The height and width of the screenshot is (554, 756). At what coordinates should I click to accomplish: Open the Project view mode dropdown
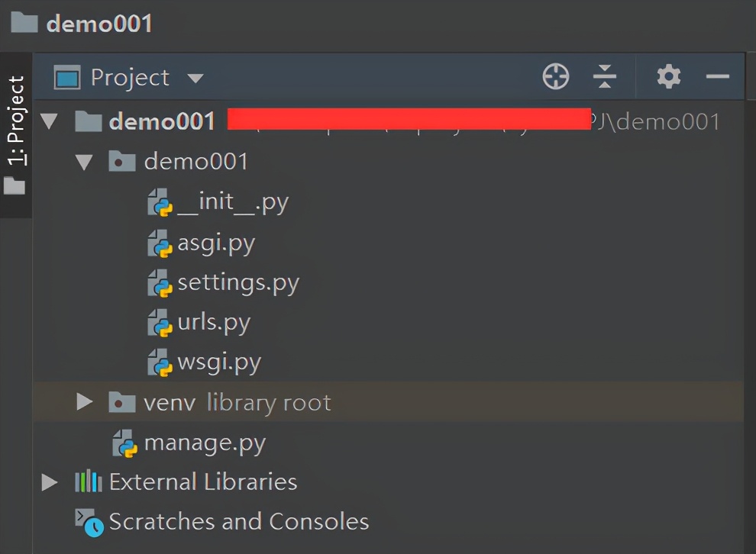pos(195,77)
